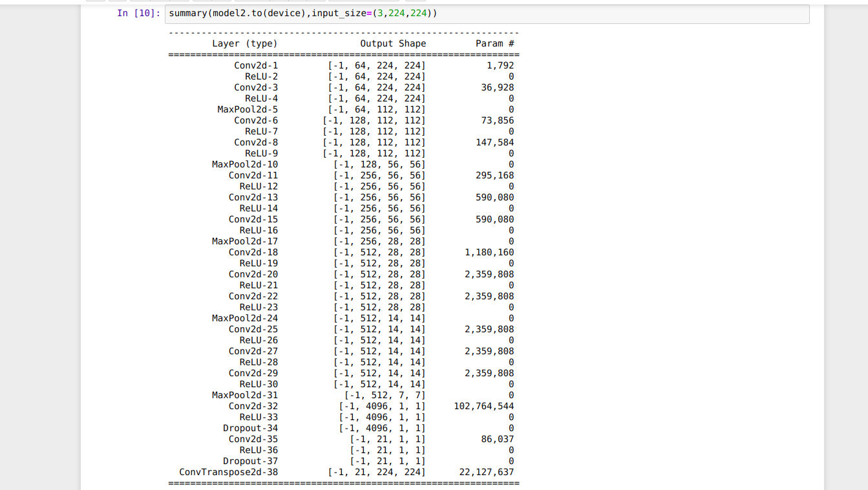
Task: Click the 'Layer (type)' column header
Action: 245,44
